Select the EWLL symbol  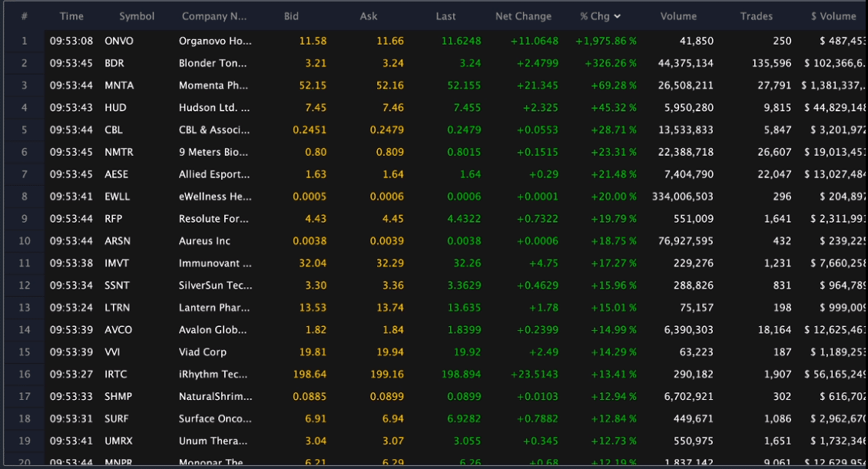coord(118,197)
